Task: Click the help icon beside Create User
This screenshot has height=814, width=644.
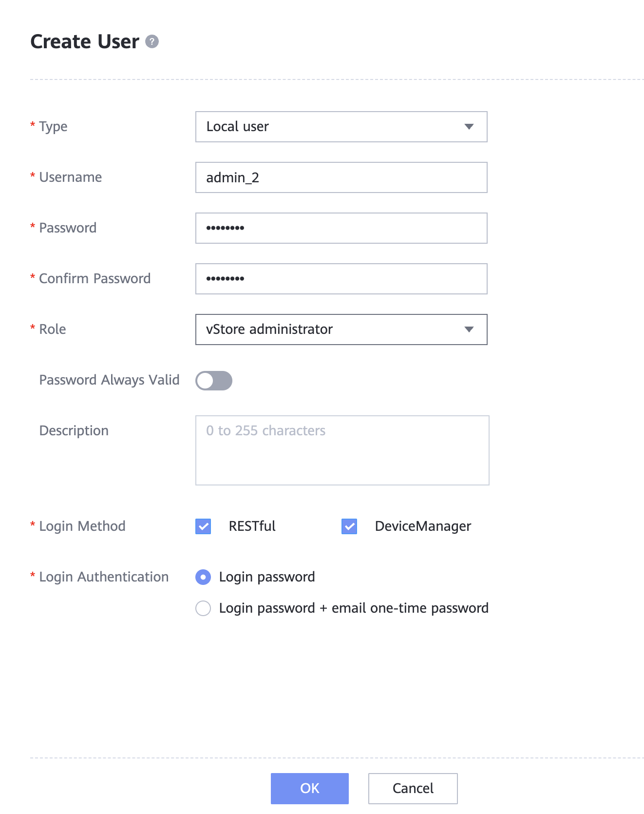Action: (152, 42)
